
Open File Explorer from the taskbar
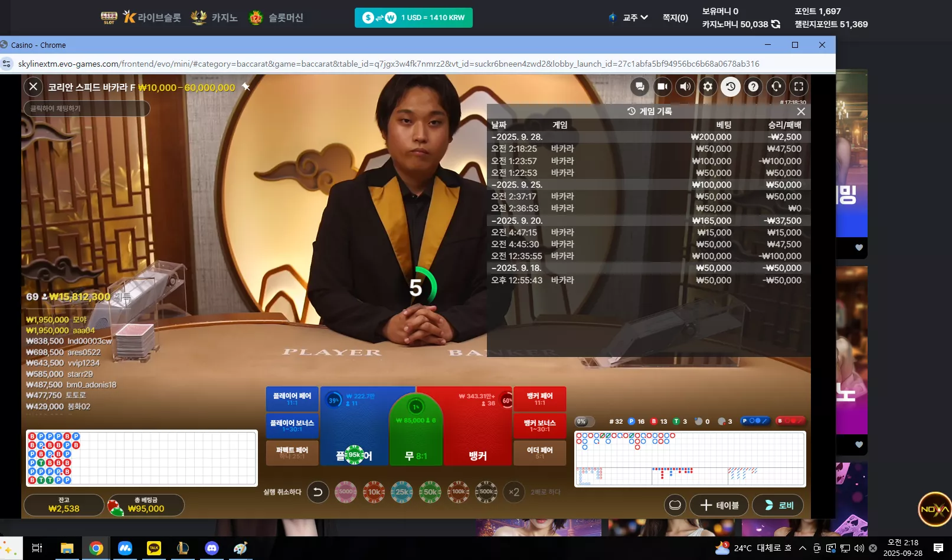[x=67, y=548]
